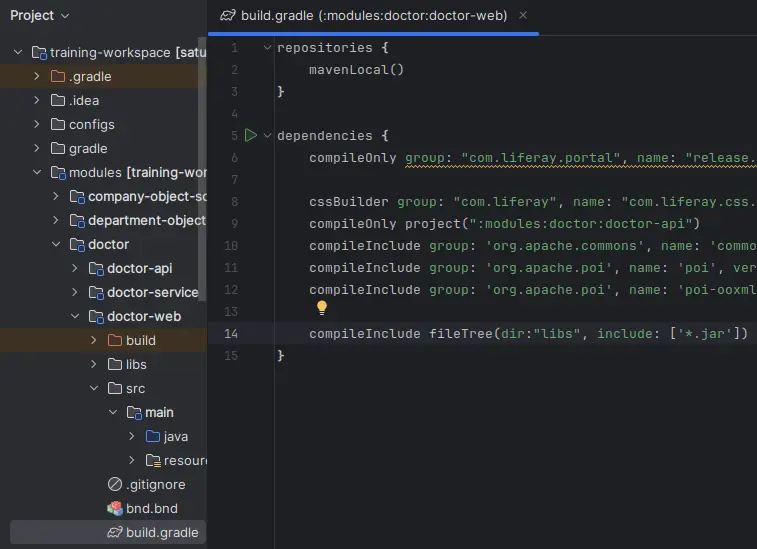Expand the resources folder arrow
Image resolution: width=757 pixels, height=549 pixels.
[x=131, y=460]
